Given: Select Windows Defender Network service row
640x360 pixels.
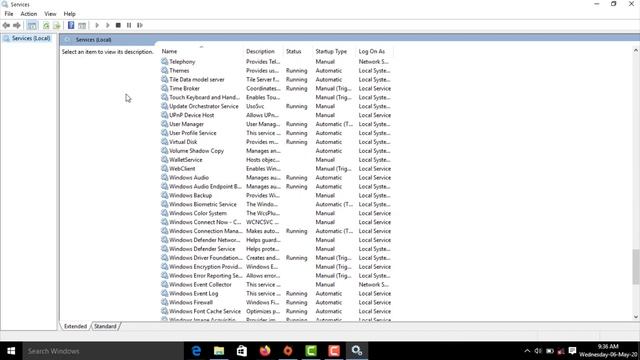Looking at the screenshot, I should point(276,240).
